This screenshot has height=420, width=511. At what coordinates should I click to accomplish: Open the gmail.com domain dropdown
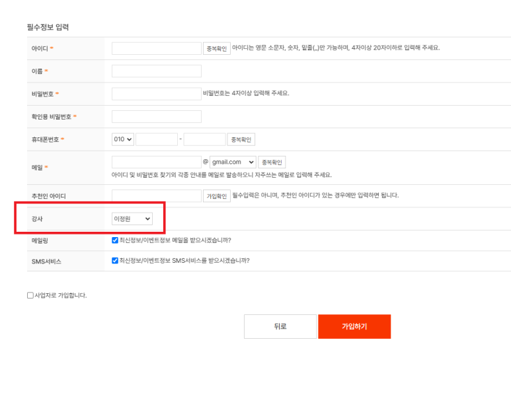tap(233, 162)
